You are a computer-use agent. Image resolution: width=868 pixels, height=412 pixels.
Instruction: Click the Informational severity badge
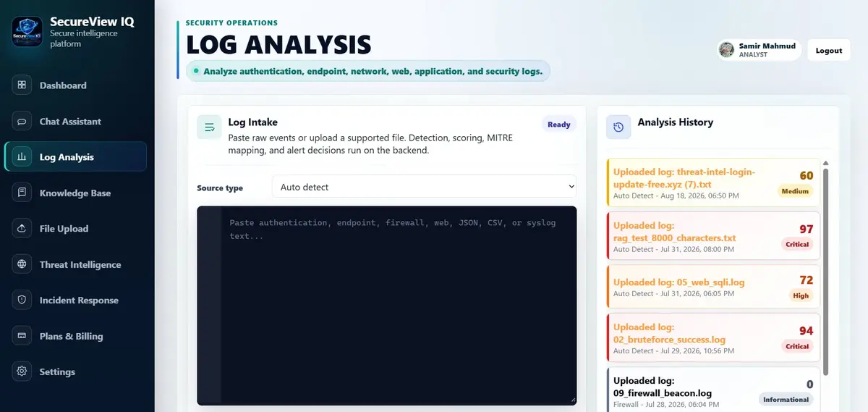[786, 399]
